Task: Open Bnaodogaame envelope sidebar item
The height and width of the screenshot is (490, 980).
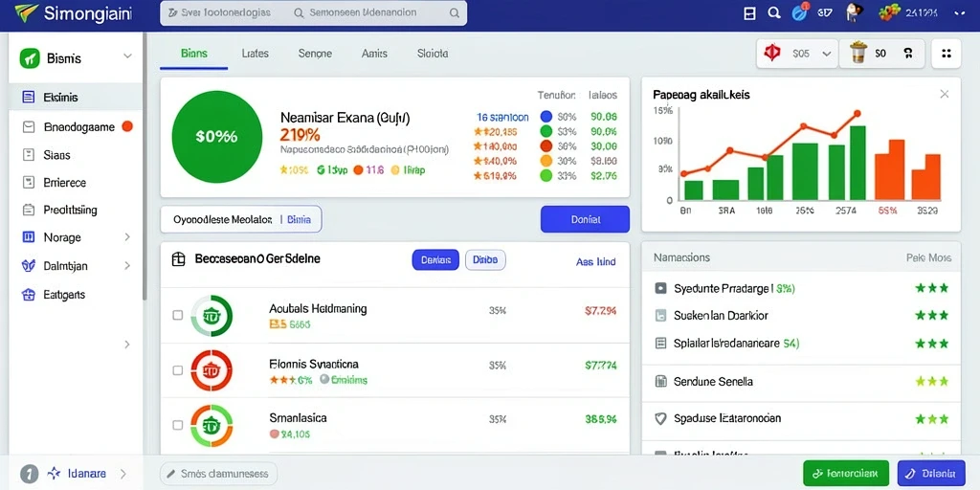Action: point(71,127)
